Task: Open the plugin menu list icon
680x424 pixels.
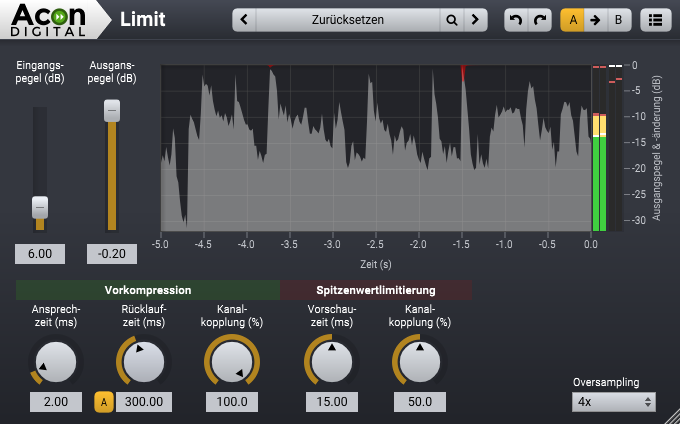Action: (x=656, y=19)
